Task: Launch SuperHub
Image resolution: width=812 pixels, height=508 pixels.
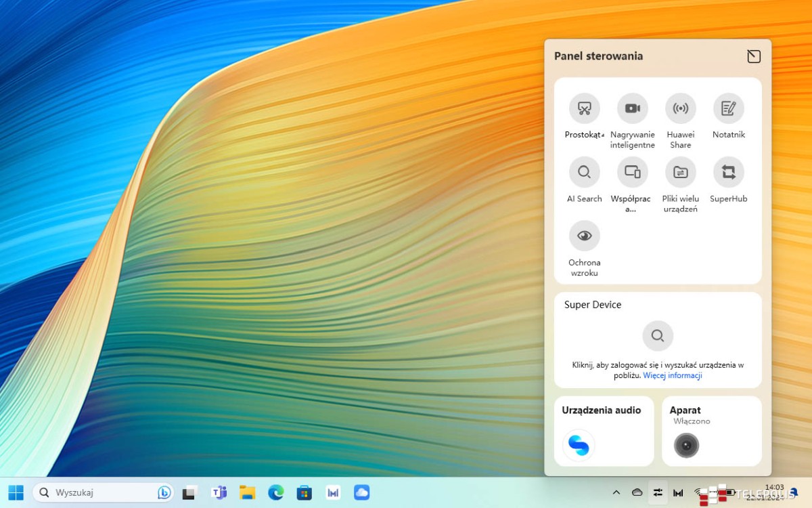Action: click(x=729, y=172)
